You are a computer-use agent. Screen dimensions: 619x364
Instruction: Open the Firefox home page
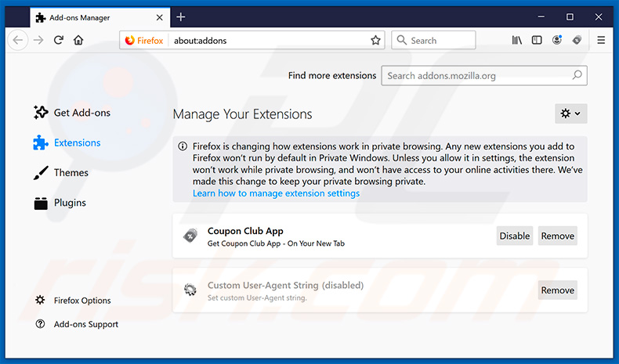click(78, 40)
